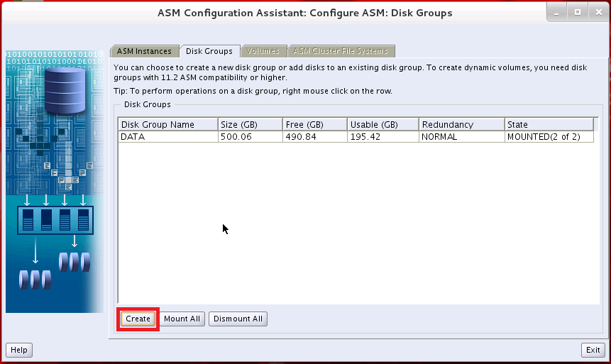
Task: Select the Disk Groups tab
Action: pyautogui.click(x=209, y=51)
